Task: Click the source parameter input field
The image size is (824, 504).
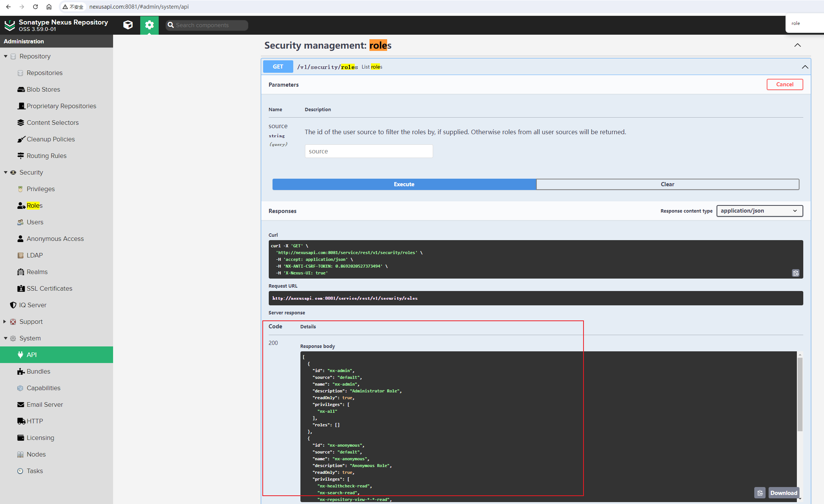Action: tap(369, 151)
